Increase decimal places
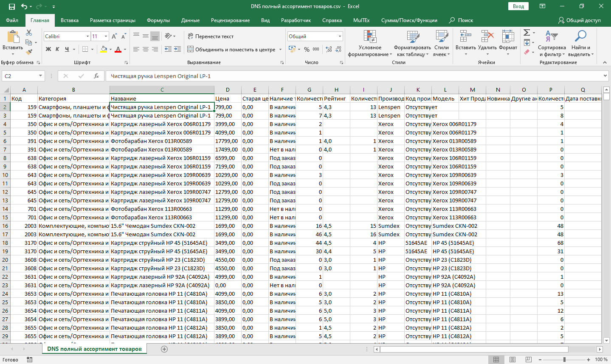This screenshot has width=611, height=364. click(x=329, y=49)
